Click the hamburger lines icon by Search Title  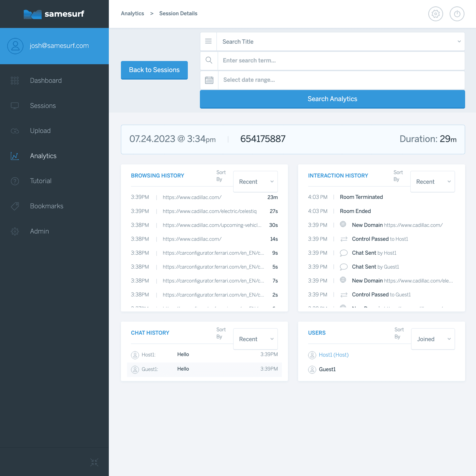tap(208, 41)
